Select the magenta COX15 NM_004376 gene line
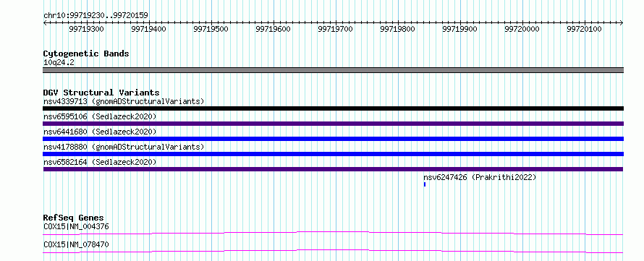The image size is (644, 261). click(333, 233)
